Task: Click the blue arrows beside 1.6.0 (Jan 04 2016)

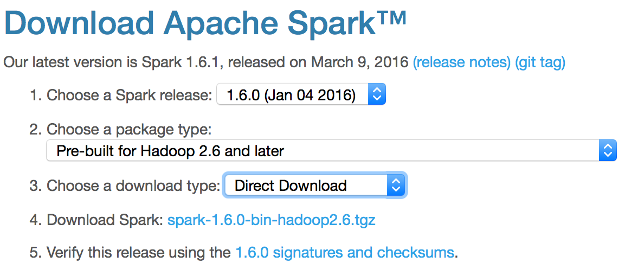Action: [x=377, y=94]
